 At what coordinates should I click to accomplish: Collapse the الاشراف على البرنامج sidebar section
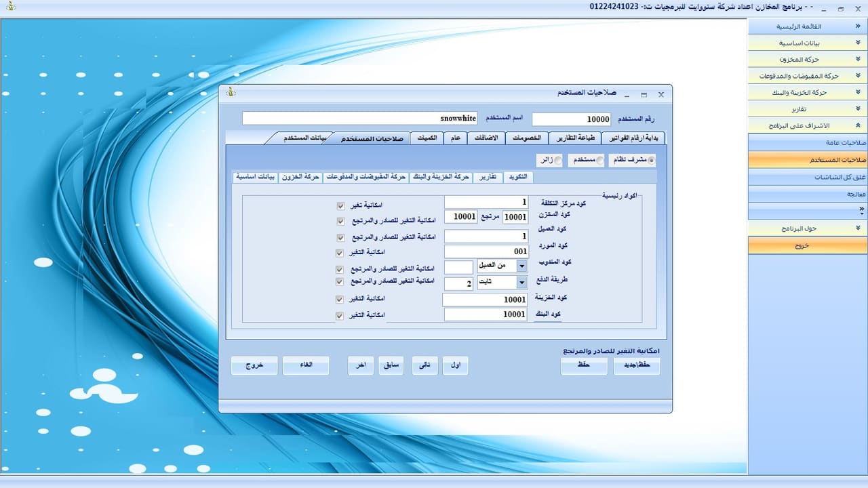click(x=859, y=125)
